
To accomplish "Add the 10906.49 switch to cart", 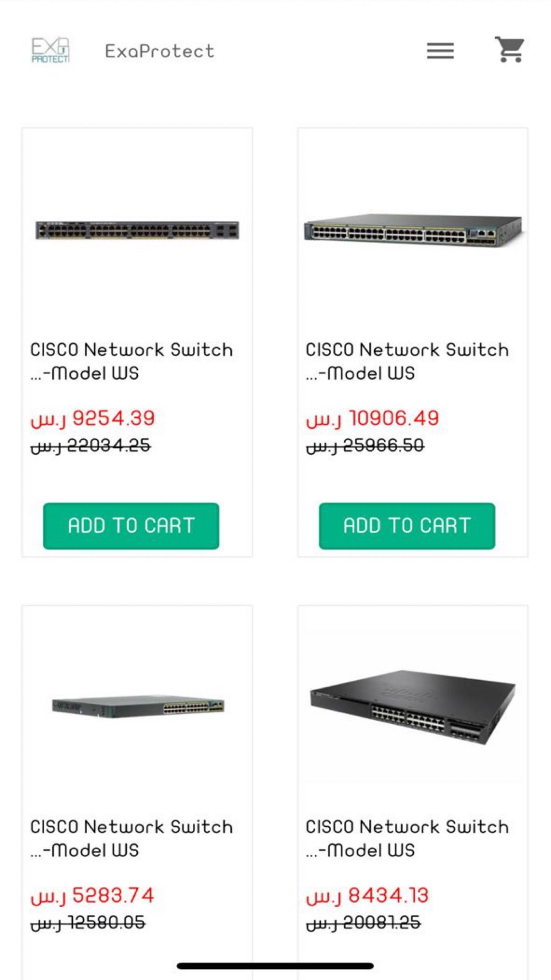I will [x=407, y=526].
